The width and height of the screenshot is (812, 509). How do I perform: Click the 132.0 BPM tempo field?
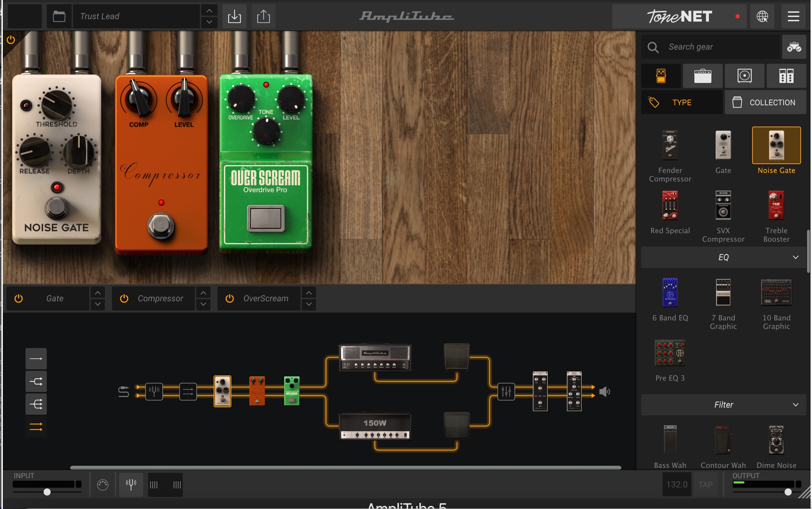tap(677, 485)
